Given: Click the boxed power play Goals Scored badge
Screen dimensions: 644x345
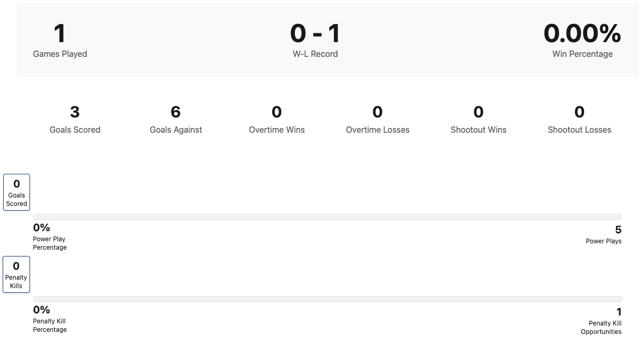Looking at the screenshot, I should (x=16, y=192).
